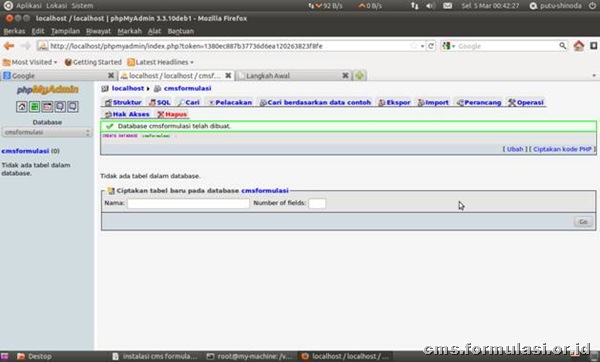Click the localhost breadcrumb link
This screenshot has width=600, height=362.
[x=128, y=88]
